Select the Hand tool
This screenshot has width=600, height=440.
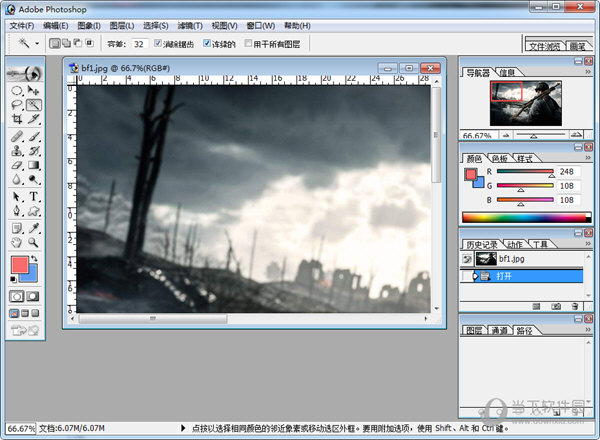(16, 242)
